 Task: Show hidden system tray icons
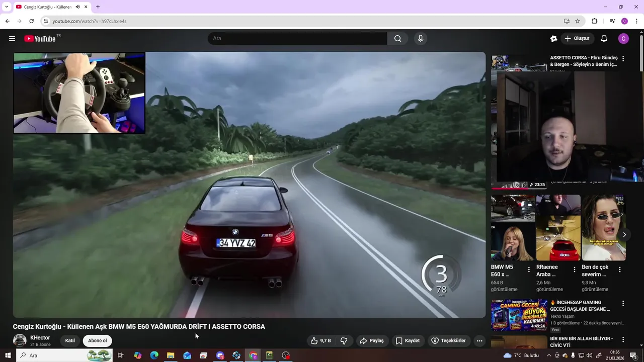(x=549, y=355)
